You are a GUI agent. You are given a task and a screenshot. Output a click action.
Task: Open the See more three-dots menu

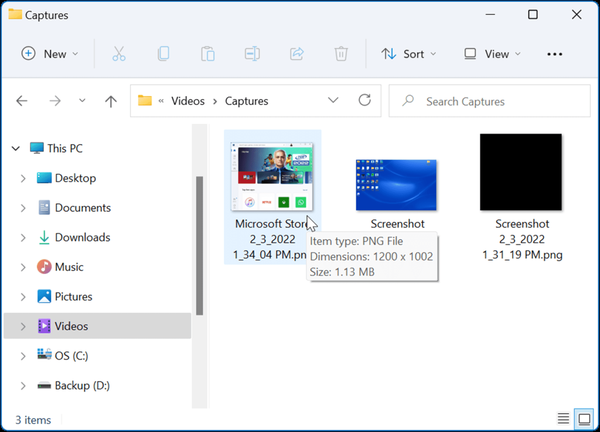[554, 54]
